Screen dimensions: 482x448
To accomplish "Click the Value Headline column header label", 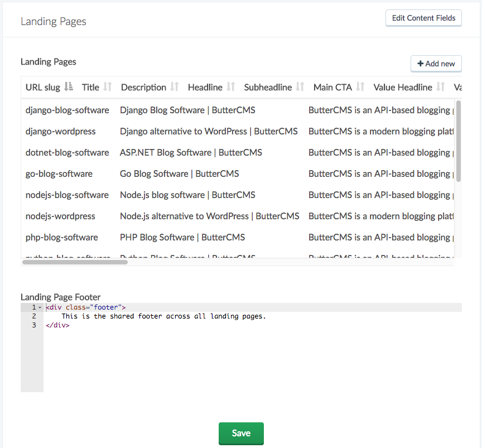I will click(403, 88).
